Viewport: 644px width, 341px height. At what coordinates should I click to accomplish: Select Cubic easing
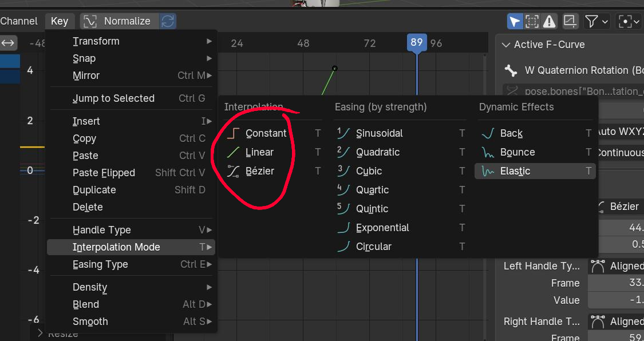(x=401, y=170)
